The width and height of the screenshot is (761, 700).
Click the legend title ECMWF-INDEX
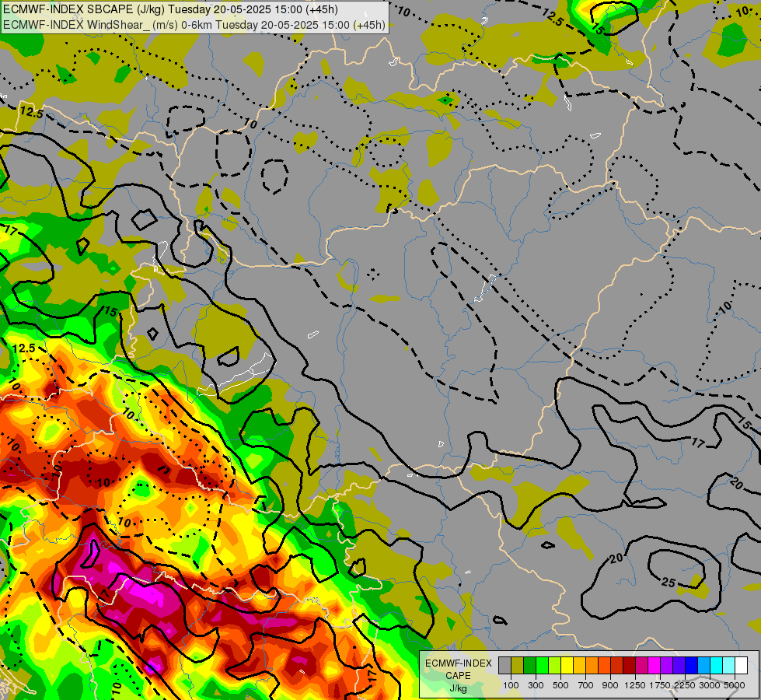(459, 663)
